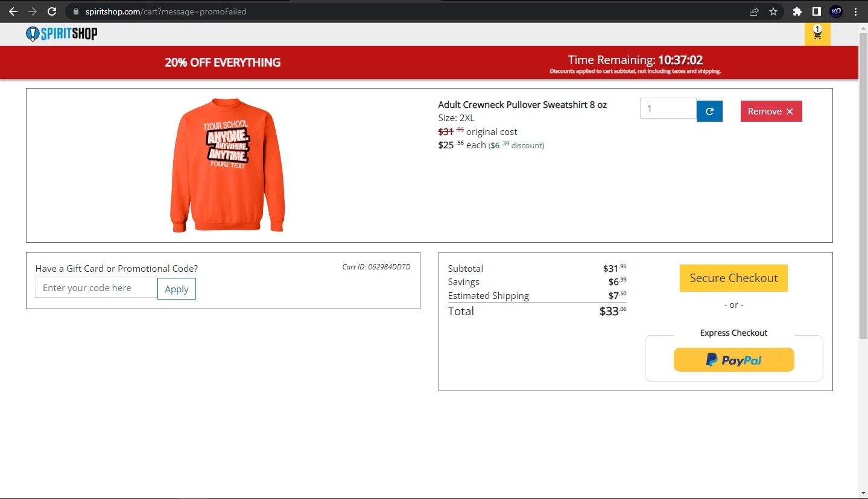
Task: Click the Savings row label
Action: [x=463, y=281]
